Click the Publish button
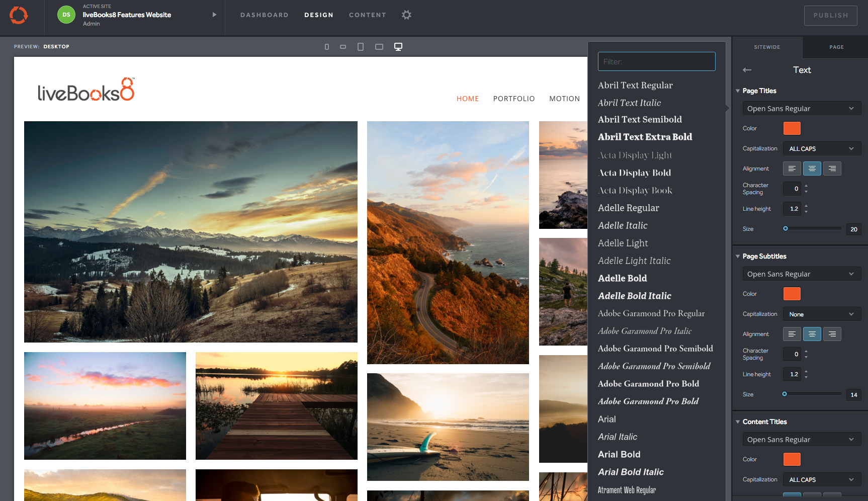This screenshot has height=501, width=868. [x=831, y=16]
